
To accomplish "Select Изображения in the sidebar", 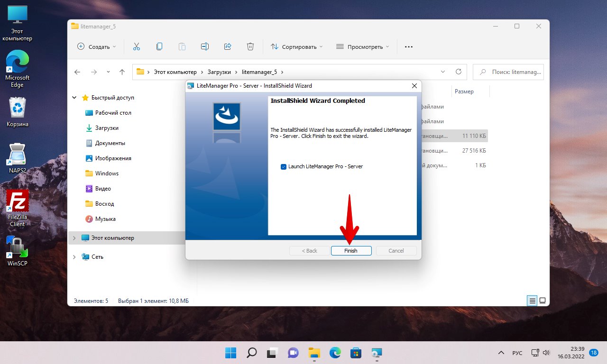I will (x=113, y=158).
